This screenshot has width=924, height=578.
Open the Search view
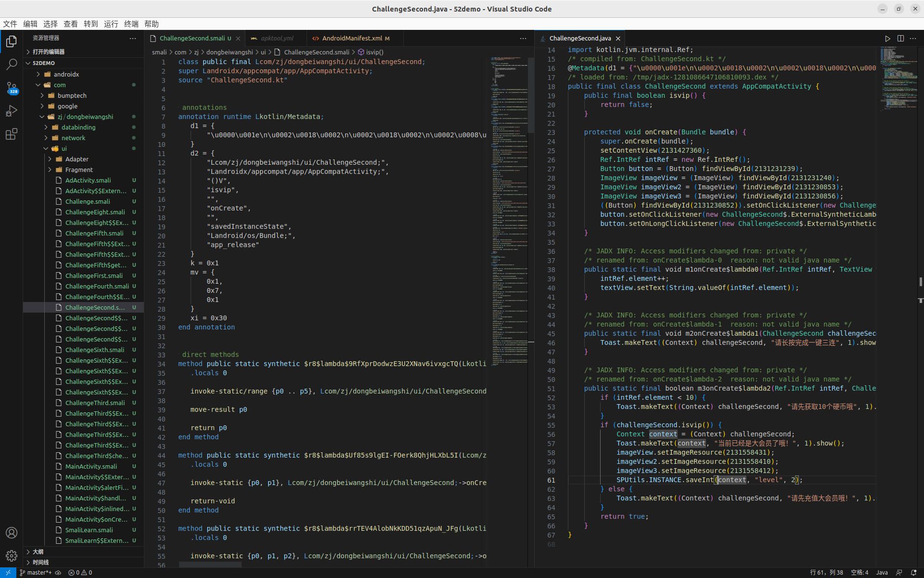click(11, 65)
